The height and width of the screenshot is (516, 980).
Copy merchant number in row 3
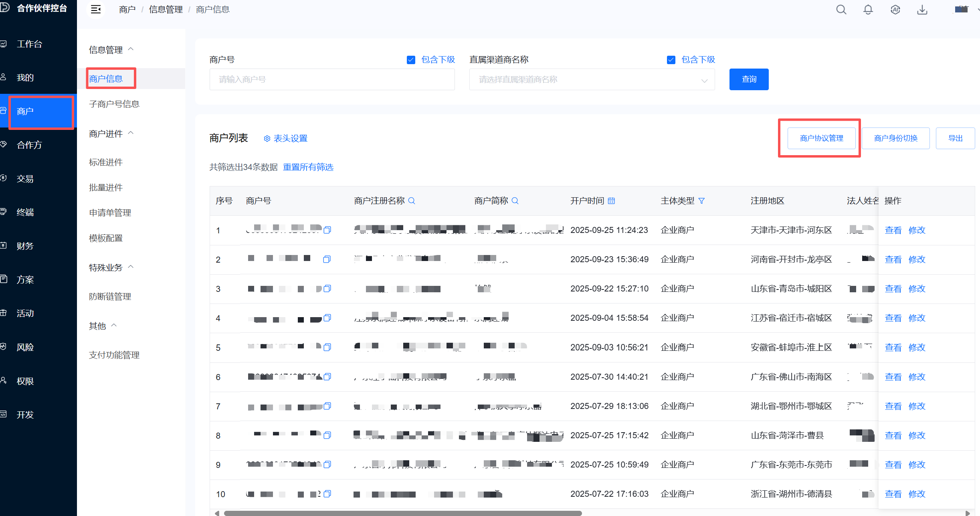pyautogui.click(x=327, y=289)
